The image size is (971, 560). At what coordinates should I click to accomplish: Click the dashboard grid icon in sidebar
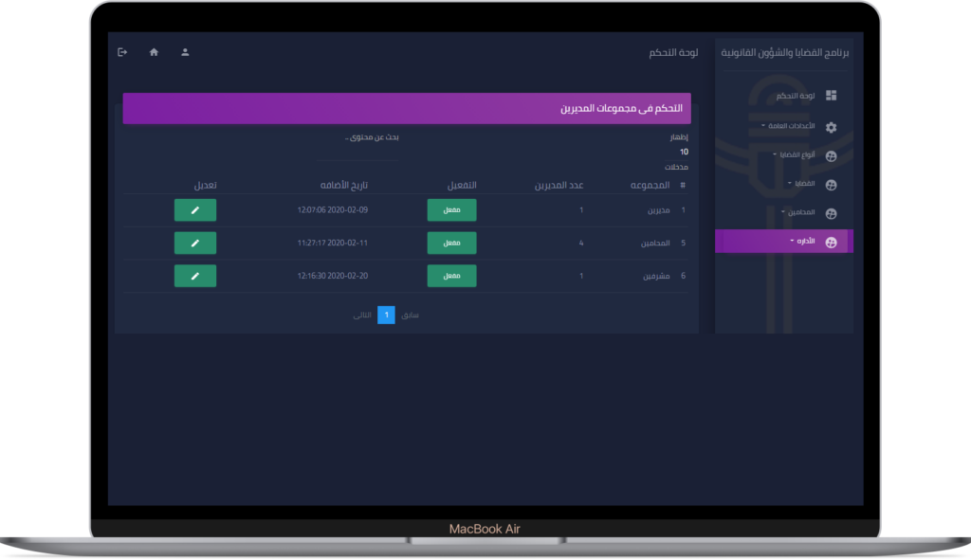pos(831,96)
